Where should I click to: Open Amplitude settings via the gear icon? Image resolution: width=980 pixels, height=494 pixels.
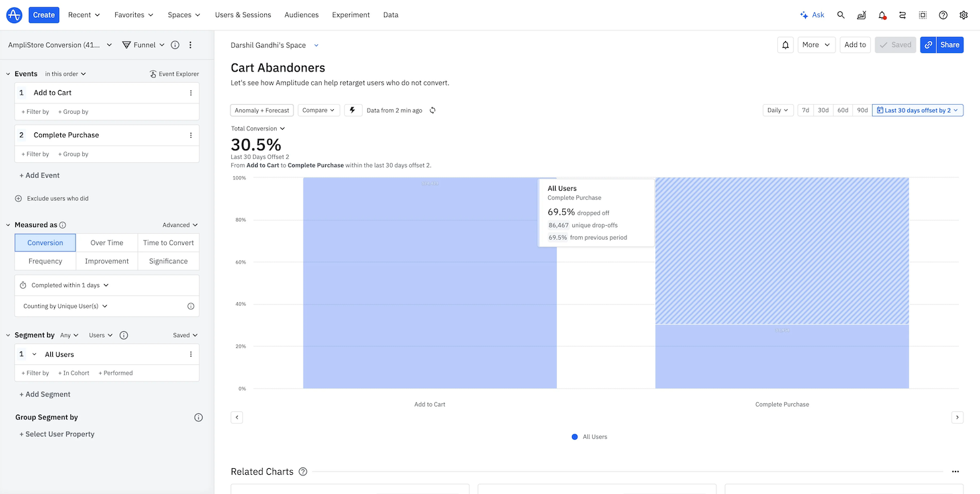[963, 15]
